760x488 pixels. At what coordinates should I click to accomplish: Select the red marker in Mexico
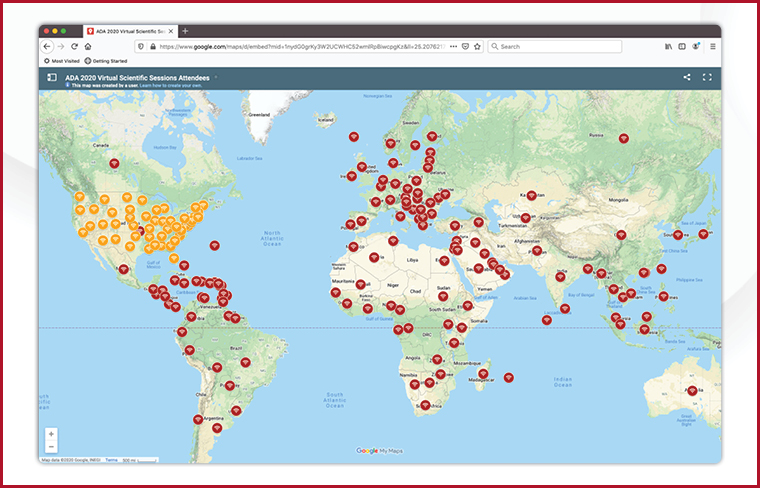coord(124,269)
